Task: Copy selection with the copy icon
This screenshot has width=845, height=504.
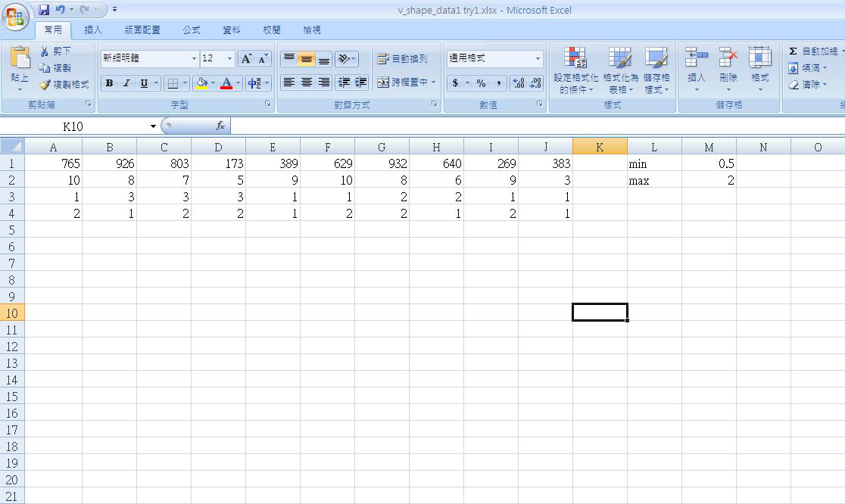Action: pos(44,68)
